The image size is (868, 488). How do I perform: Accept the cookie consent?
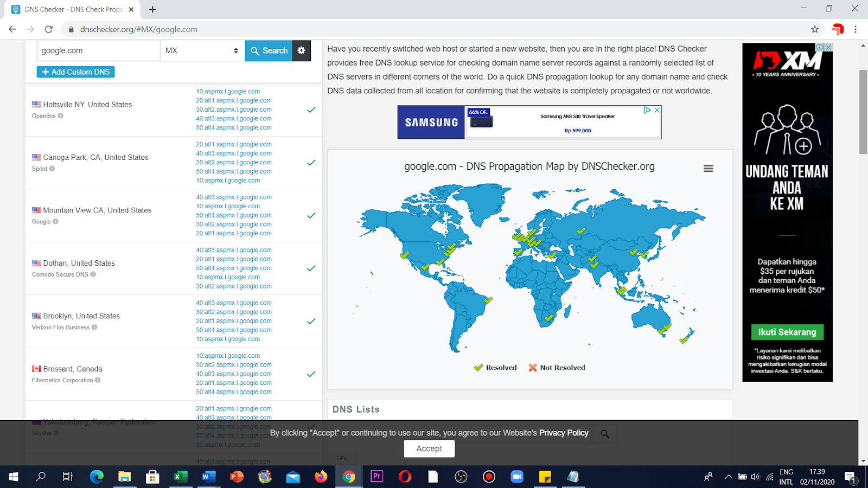[x=429, y=448]
